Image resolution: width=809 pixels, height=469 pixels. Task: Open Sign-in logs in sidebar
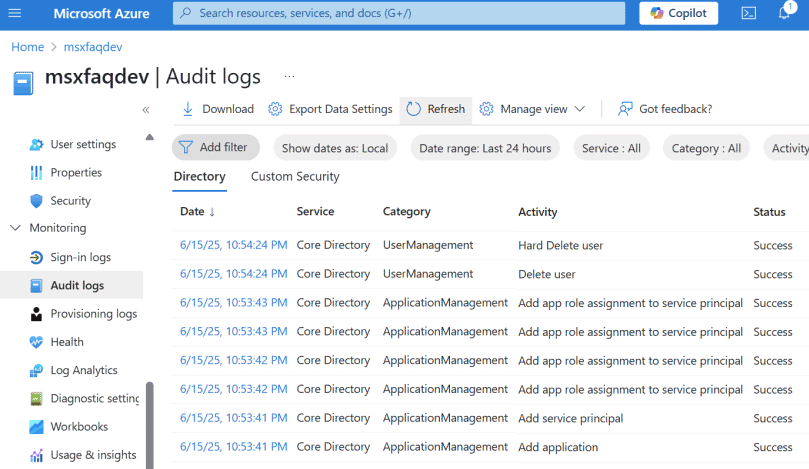pyautogui.click(x=80, y=257)
